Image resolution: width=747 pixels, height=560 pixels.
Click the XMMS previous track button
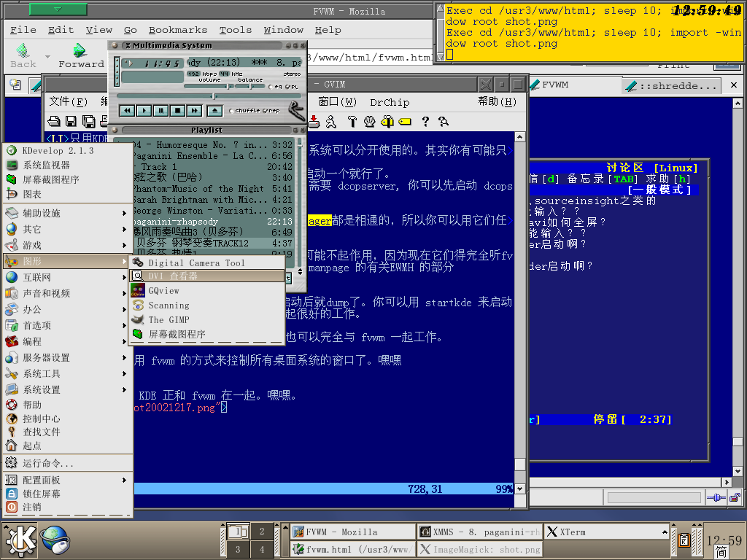[127, 111]
